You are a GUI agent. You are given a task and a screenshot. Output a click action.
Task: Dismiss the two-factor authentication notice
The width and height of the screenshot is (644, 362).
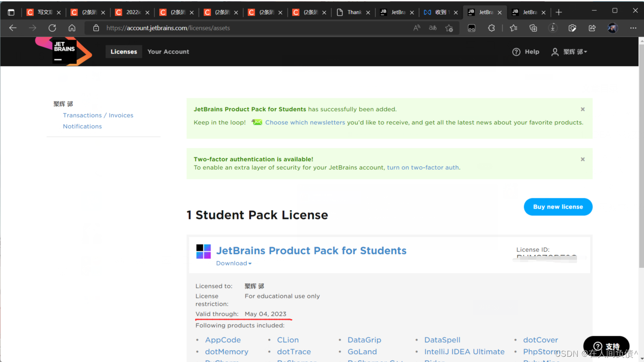click(x=583, y=159)
